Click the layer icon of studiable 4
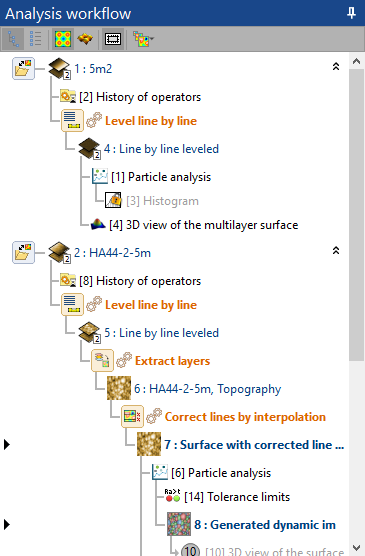The height and width of the screenshot is (556, 365). click(89, 149)
